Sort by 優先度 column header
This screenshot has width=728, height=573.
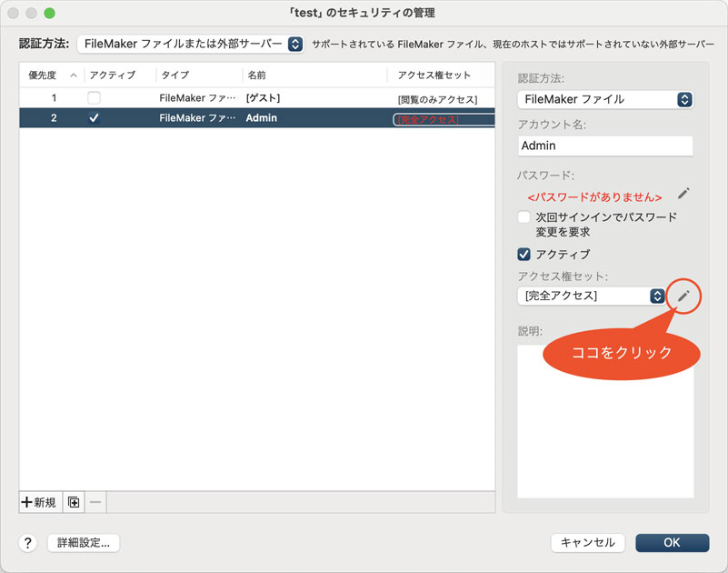pos(52,75)
